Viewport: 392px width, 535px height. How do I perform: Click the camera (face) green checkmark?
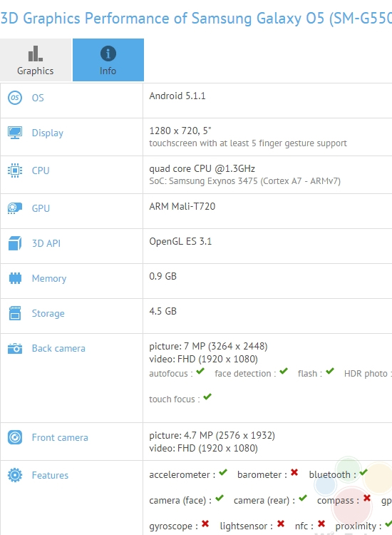(x=220, y=498)
